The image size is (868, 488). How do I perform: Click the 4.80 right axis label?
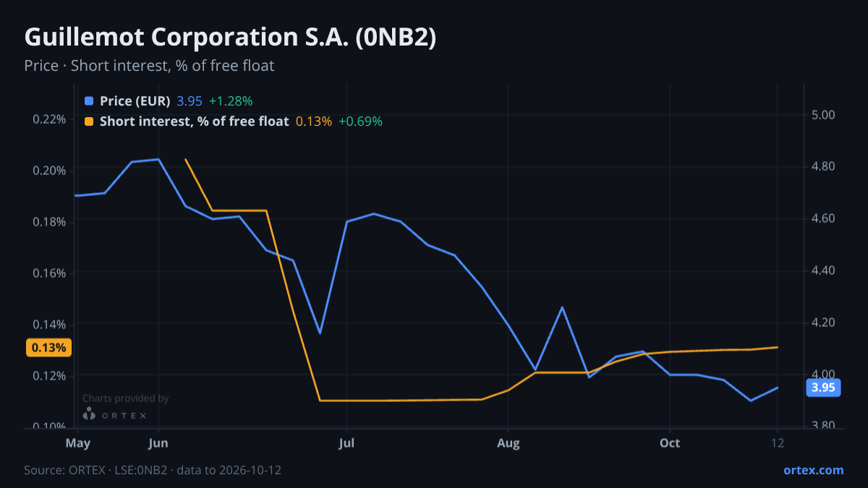pyautogui.click(x=823, y=167)
